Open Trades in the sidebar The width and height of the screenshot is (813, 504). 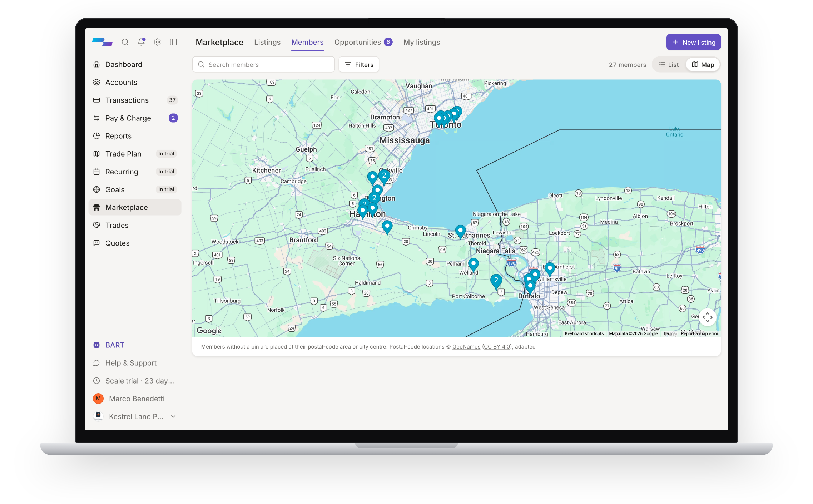135,225
